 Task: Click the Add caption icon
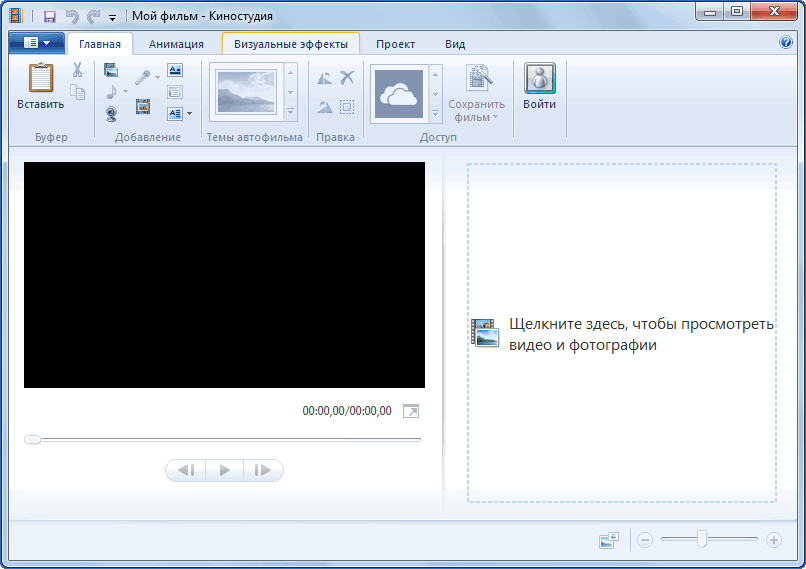pos(175,91)
